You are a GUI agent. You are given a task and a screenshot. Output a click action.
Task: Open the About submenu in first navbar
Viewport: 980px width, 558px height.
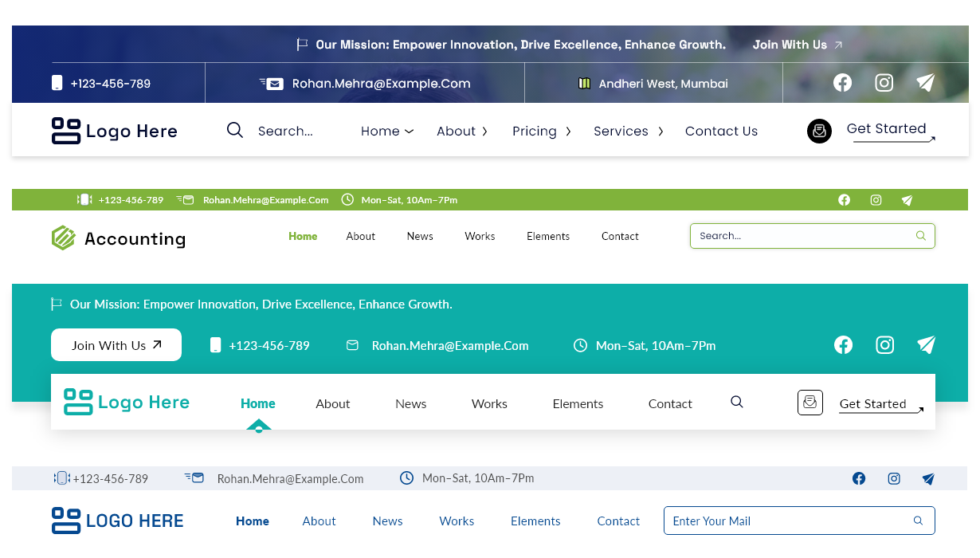click(462, 132)
